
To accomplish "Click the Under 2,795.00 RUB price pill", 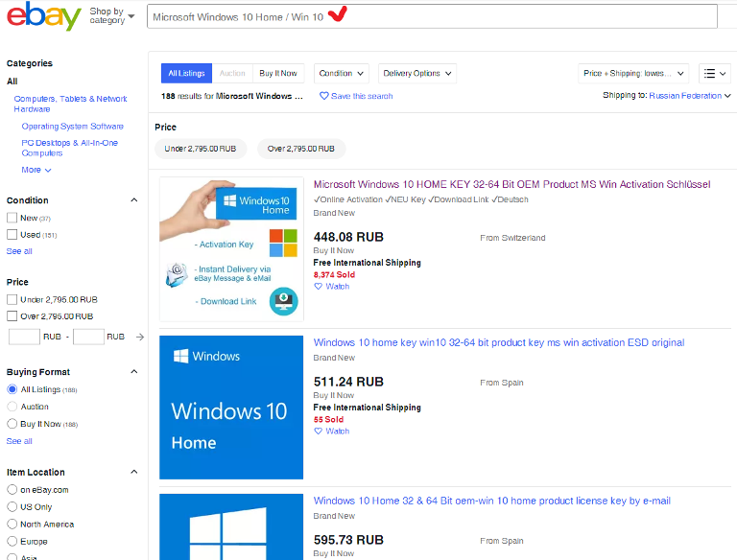I will point(201,149).
